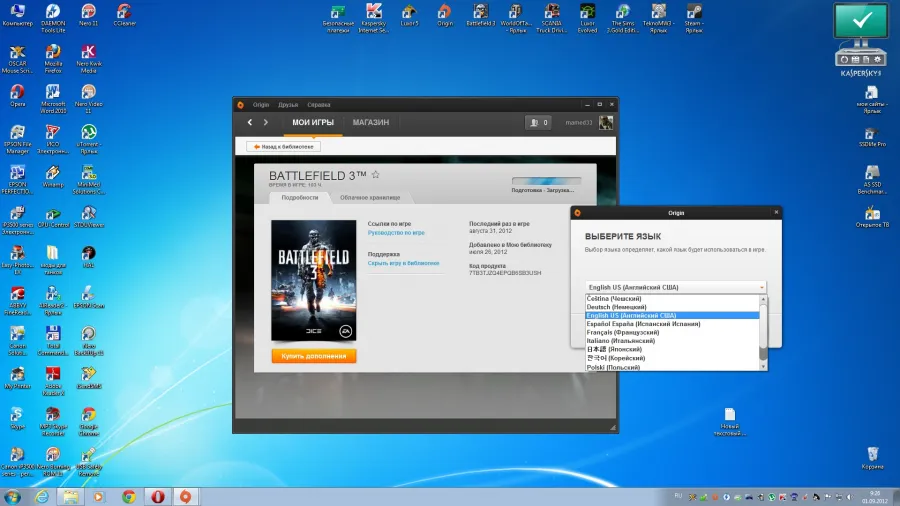Open the Luxor Evolved desktop shortcut

[x=587, y=18]
